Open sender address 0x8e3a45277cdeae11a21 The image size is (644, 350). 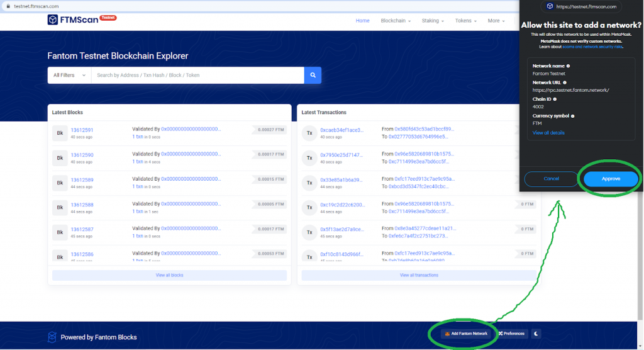click(x=425, y=229)
